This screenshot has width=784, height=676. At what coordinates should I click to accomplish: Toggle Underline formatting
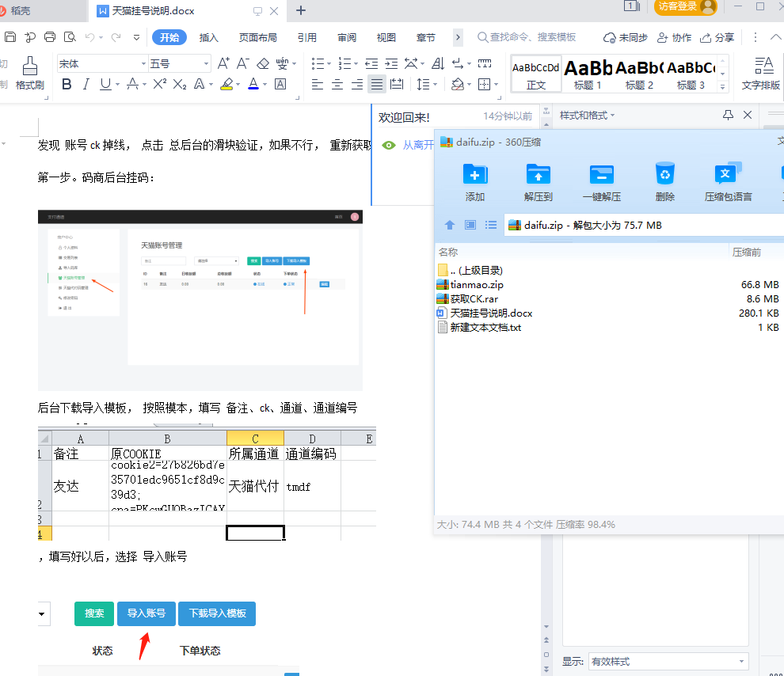click(x=105, y=84)
